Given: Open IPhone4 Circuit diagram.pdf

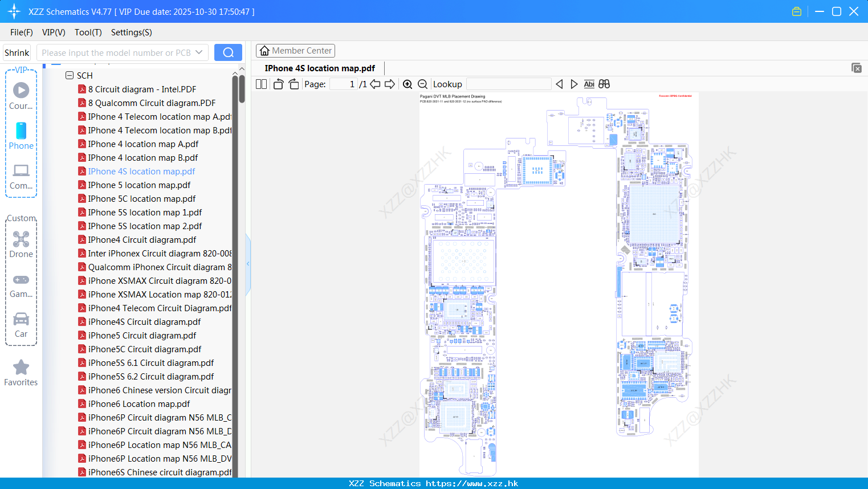Looking at the screenshot, I should [x=142, y=239].
